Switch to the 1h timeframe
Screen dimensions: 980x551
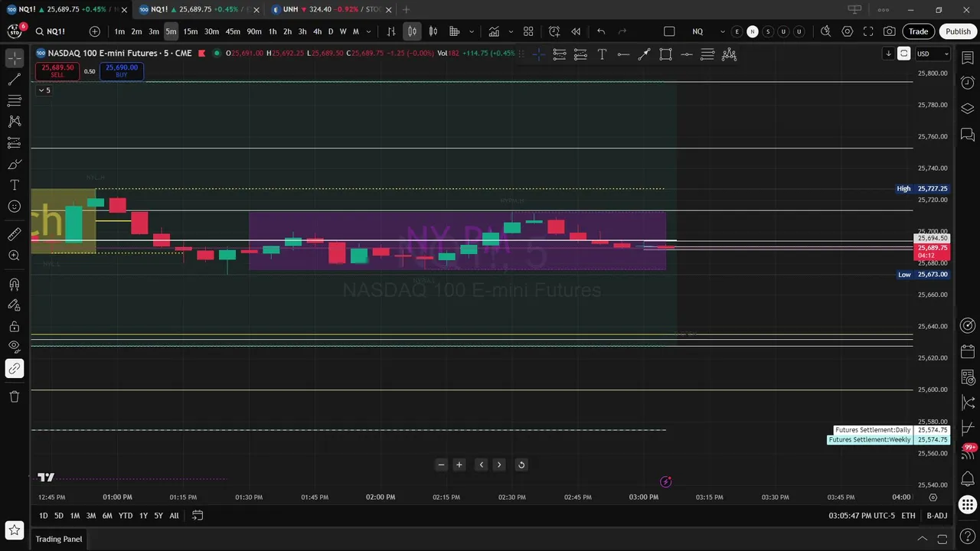tap(272, 31)
